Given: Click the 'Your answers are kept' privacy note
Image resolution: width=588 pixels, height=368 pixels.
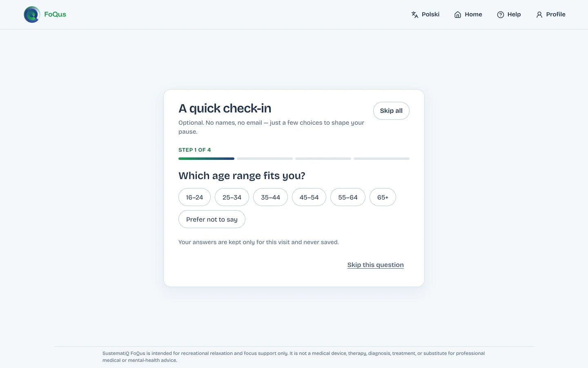Looking at the screenshot, I should pyautogui.click(x=258, y=242).
